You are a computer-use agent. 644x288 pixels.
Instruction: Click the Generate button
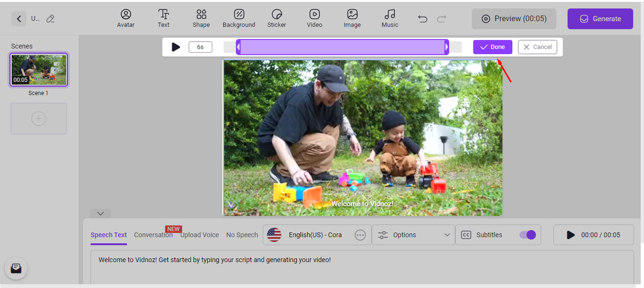600,19
